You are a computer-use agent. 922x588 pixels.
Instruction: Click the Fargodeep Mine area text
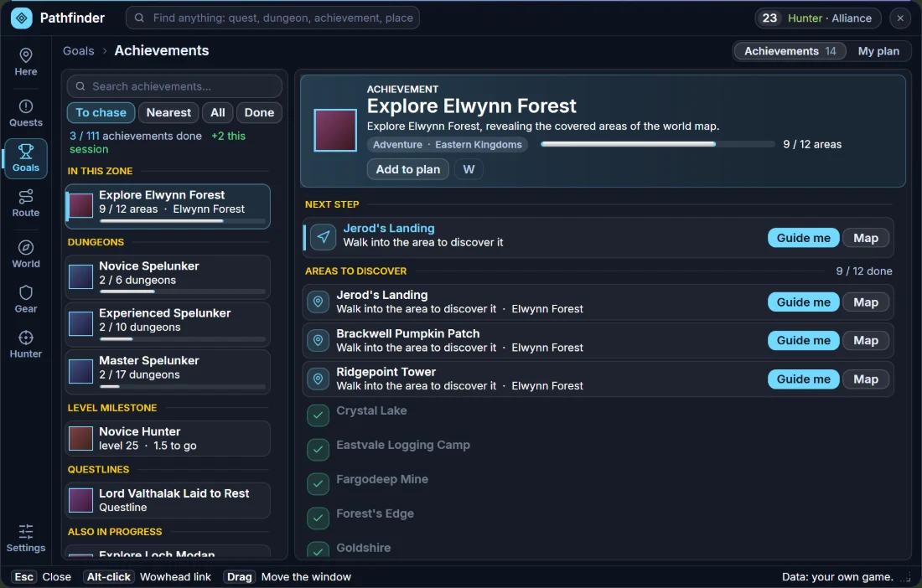(x=382, y=479)
